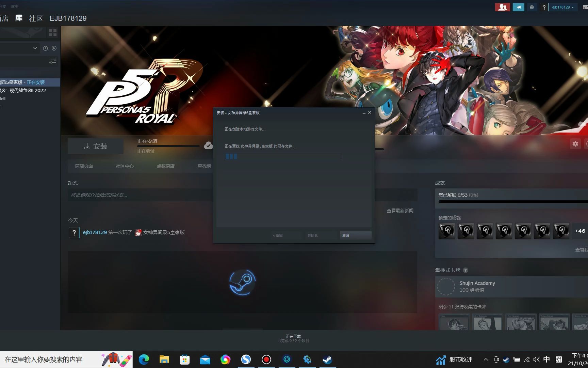588x368 pixels.
Task: Open the 社区中心 community hub tab
Action: 125,166
